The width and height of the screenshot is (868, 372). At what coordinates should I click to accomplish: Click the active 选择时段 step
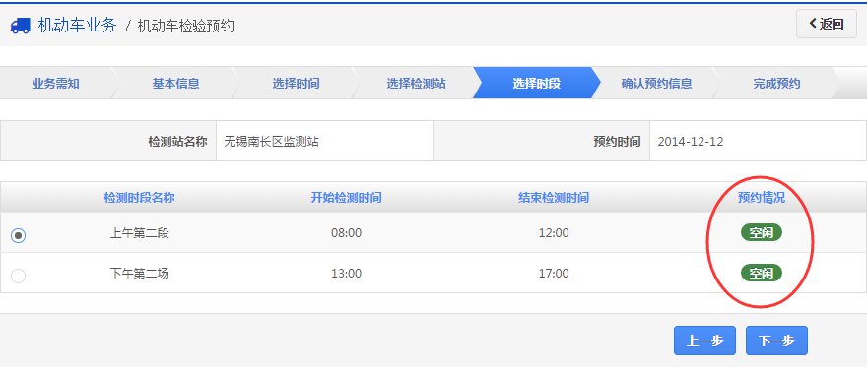(x=536, y=84)
